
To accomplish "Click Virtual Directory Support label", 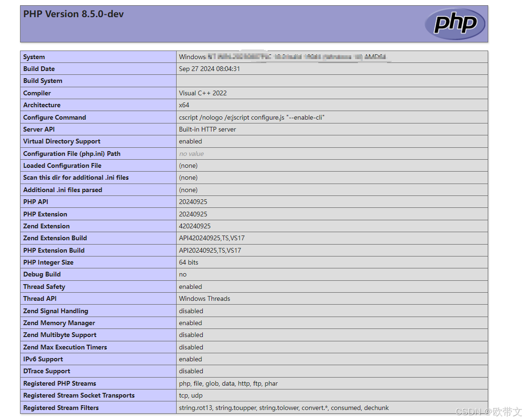I will click(x=62, y=141).
